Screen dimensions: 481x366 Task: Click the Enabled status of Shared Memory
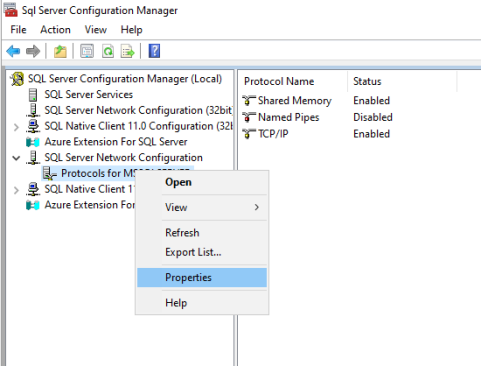[371, 101]
